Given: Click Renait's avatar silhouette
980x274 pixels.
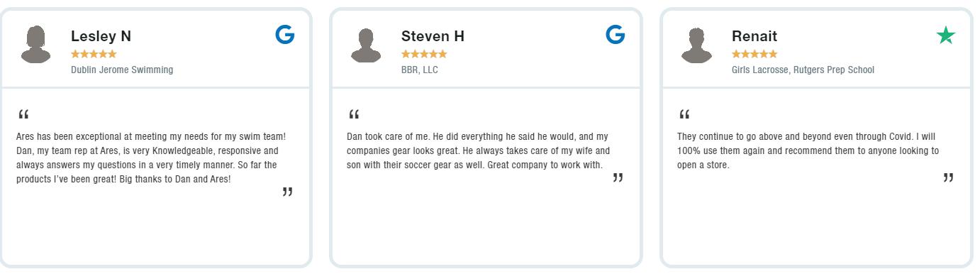Looking at the screenshot, I should (x=696, y=45).
